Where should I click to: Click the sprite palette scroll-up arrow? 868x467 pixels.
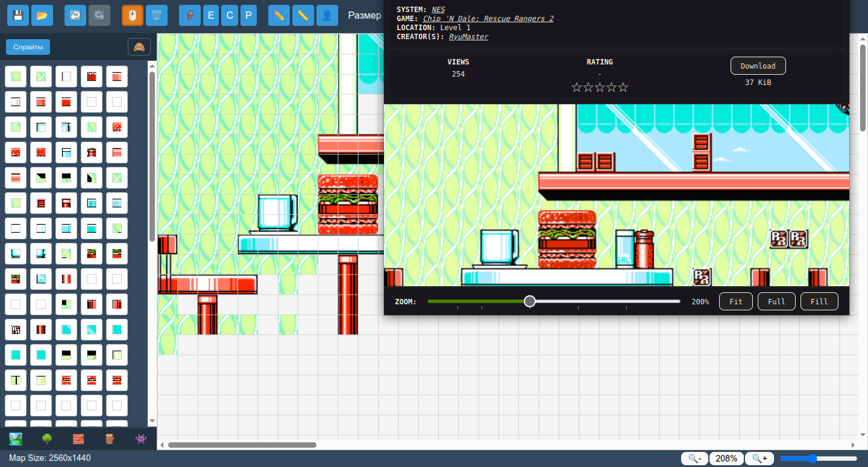tap(152, 66)
